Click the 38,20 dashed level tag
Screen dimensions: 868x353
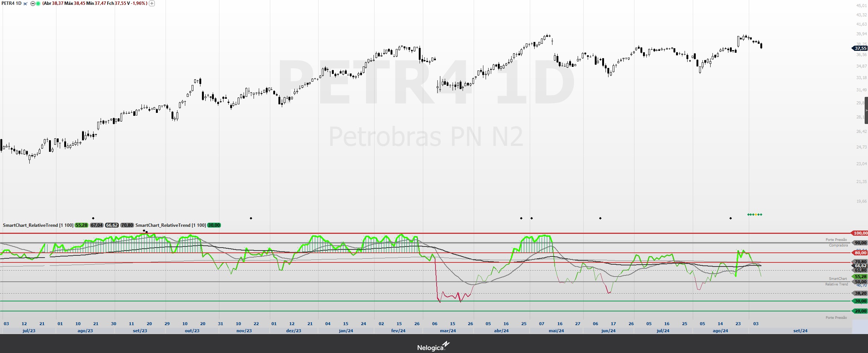859,293
